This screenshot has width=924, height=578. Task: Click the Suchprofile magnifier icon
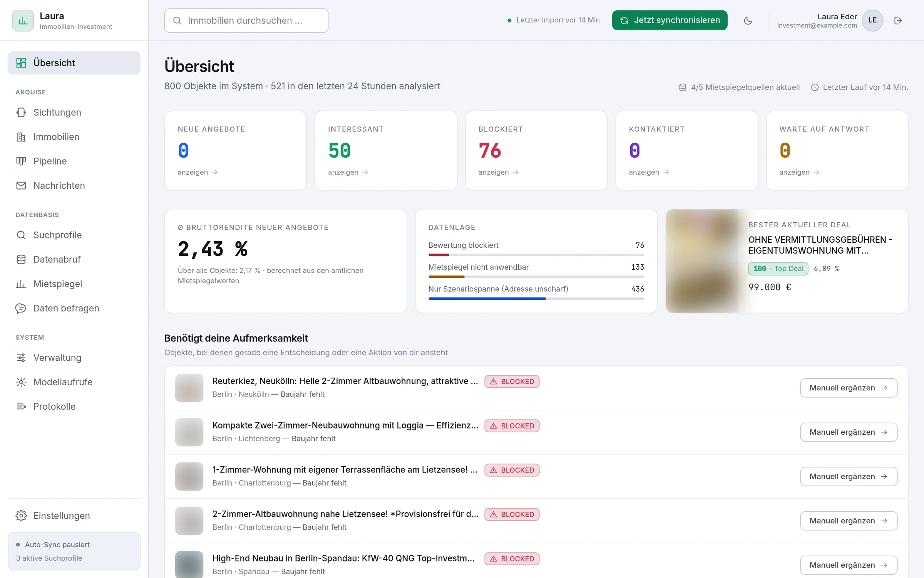pyautogui.click(x=21, y=235)
